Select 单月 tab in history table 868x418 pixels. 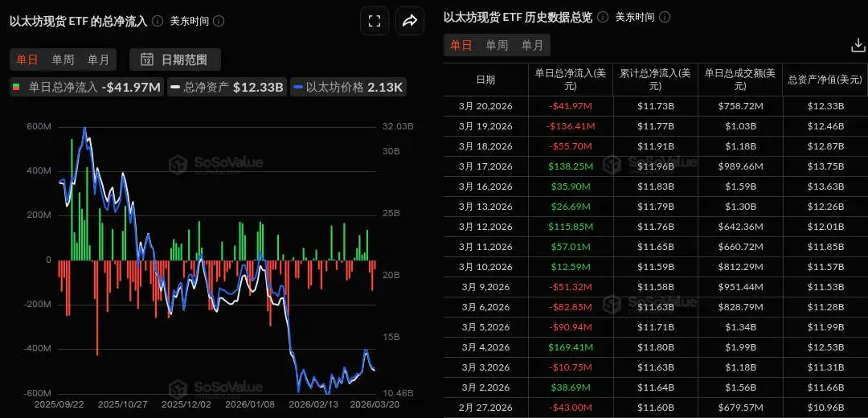pos(532,45)
